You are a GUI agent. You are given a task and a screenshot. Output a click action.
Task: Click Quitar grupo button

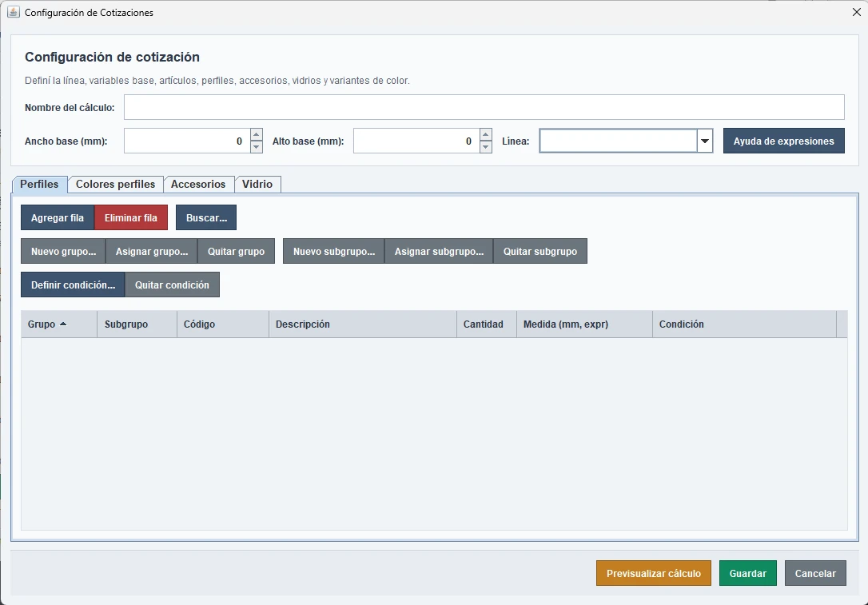pos(237,251)
